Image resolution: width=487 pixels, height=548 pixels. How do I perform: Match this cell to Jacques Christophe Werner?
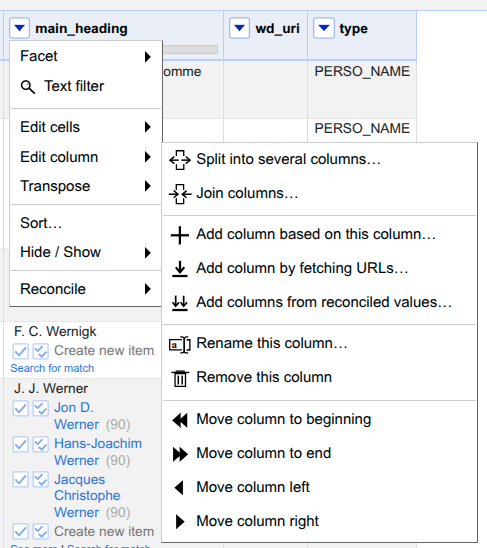pos(20,480)
